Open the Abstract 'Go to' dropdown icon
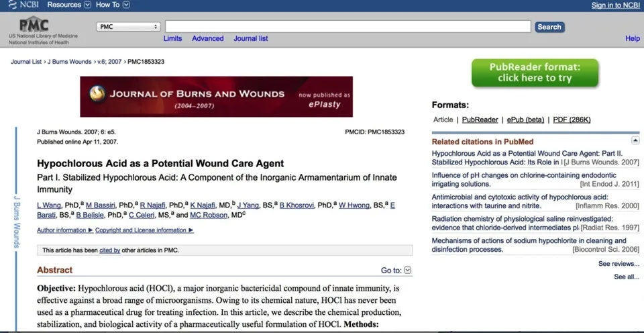Screen dimensions: 644x333 coord(408,271)
